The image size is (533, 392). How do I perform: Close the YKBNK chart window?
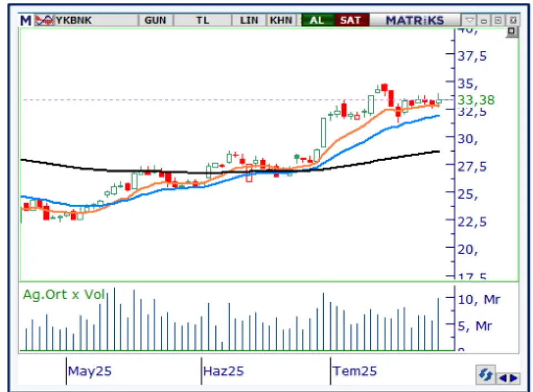click(x=513, y=21)
